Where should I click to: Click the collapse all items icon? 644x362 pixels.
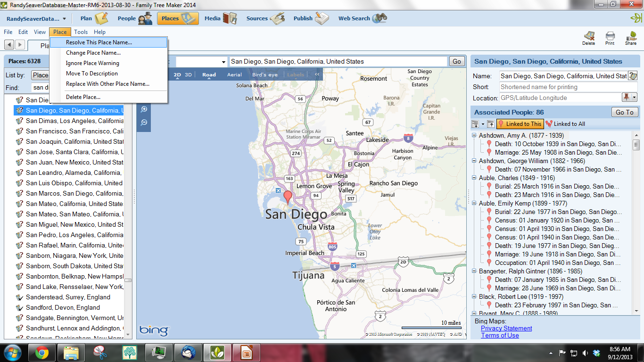[x=490, y=124]
